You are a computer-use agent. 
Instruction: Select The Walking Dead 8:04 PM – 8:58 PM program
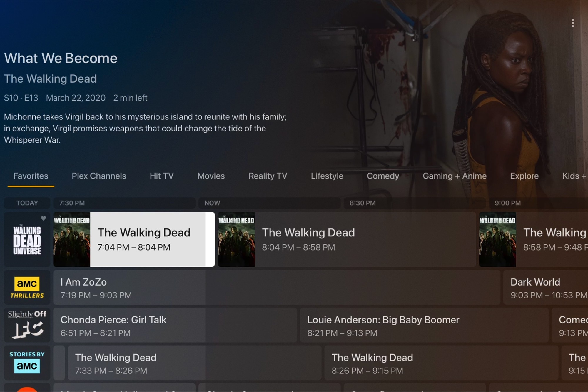pyautogui.click(x=347, y=239)
